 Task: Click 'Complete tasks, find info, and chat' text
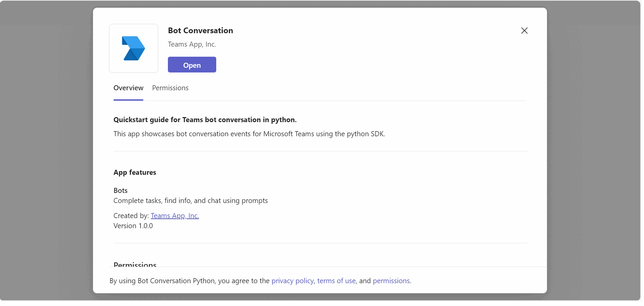click(191, 201)
